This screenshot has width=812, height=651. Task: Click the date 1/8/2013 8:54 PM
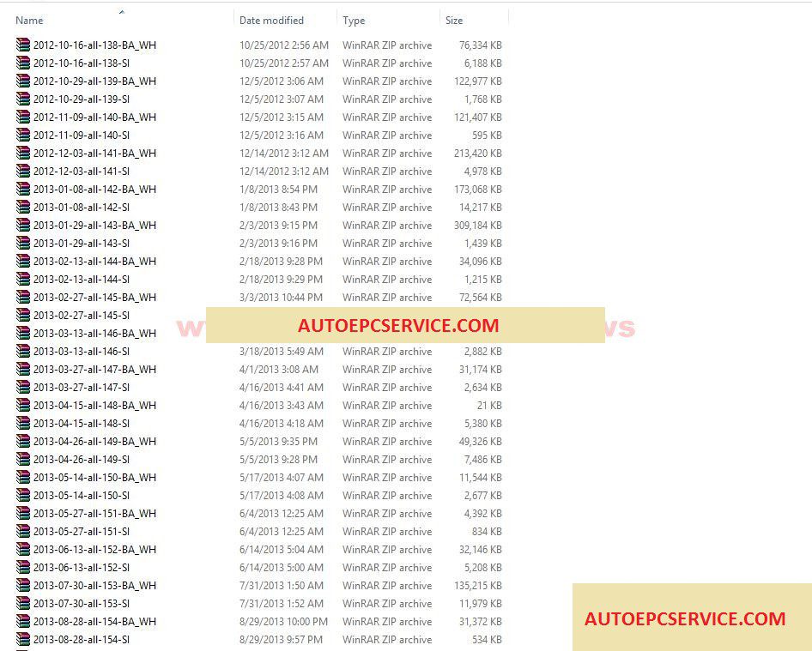[x=278, y=189]
